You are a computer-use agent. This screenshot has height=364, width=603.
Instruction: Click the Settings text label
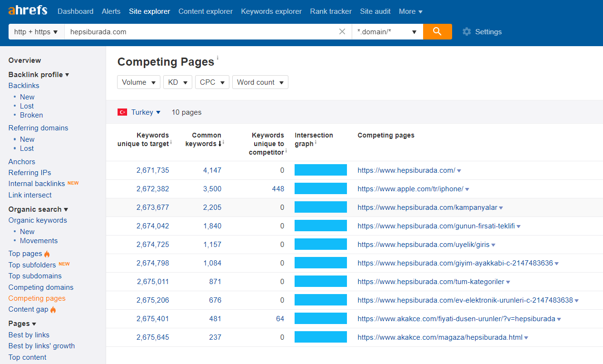[x=488, y=32]
